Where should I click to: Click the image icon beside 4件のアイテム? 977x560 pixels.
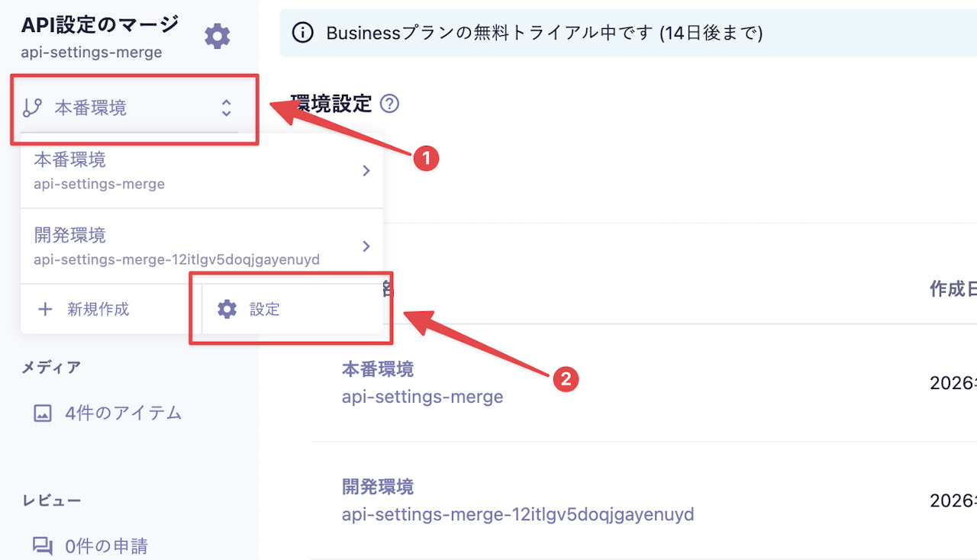point(43,414)
